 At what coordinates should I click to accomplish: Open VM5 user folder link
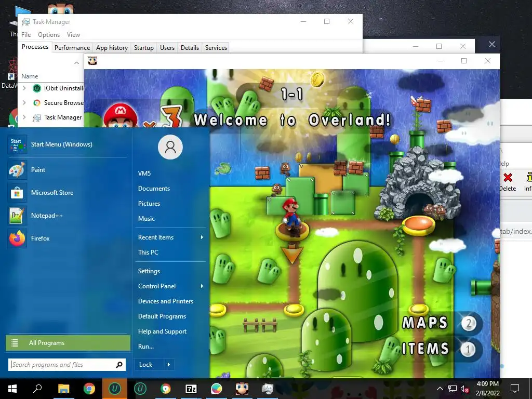coord(144,174)
